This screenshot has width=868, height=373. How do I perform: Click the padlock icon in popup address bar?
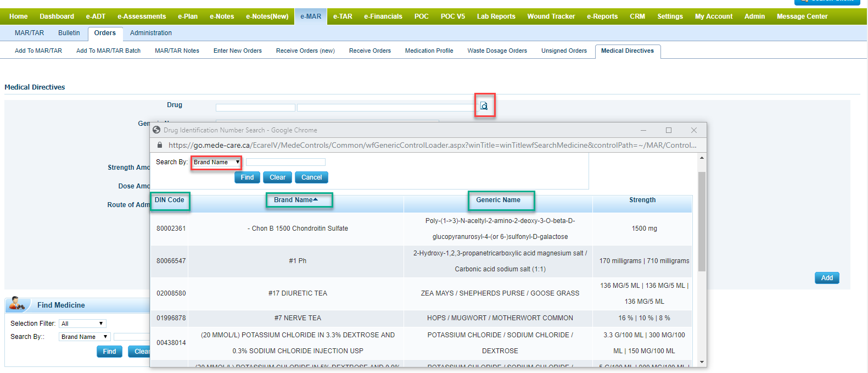(x=160, y=145)
